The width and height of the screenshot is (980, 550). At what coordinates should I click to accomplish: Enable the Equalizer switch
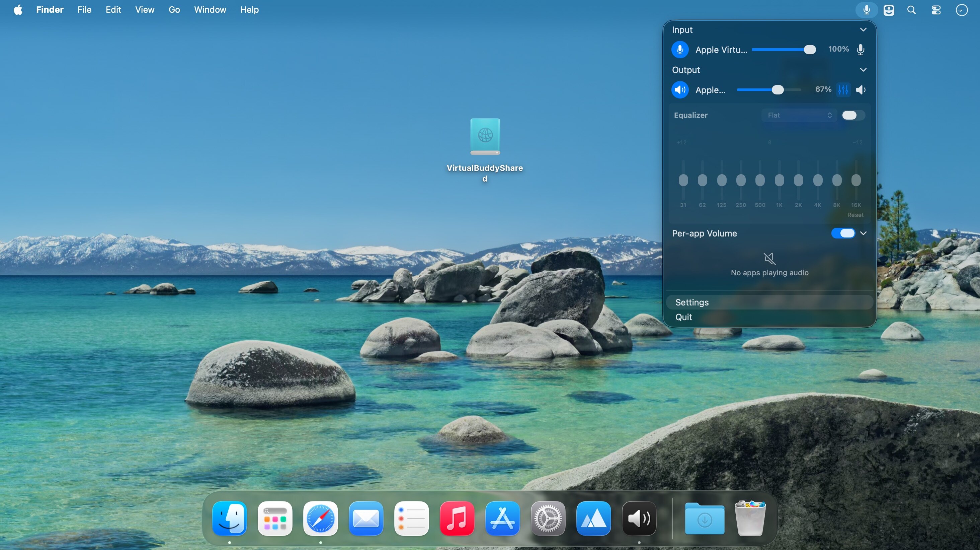[853, 115]
